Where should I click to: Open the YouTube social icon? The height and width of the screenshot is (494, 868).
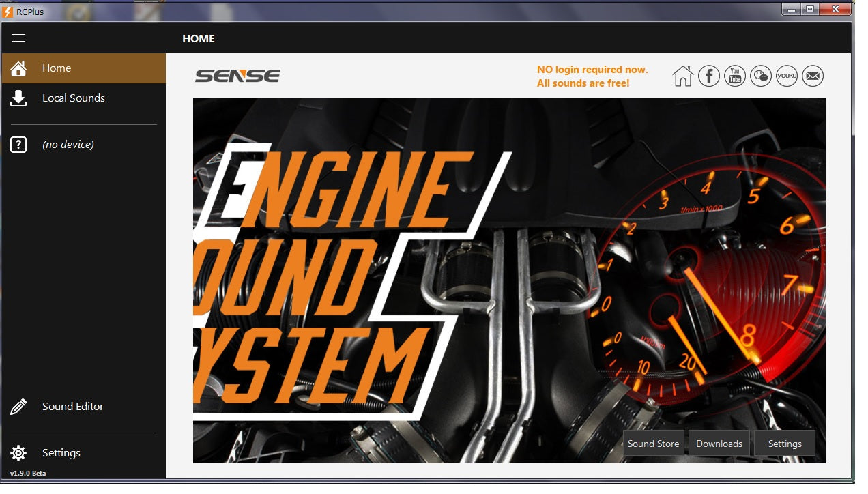(735, 76)
